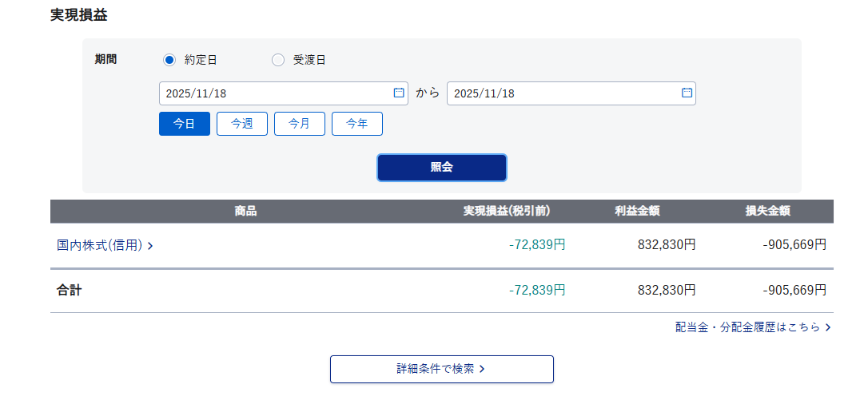Open 詳細条件で検索 advanced search
Viewport: 868px width, 404px height.
click(x=436, y=369)
